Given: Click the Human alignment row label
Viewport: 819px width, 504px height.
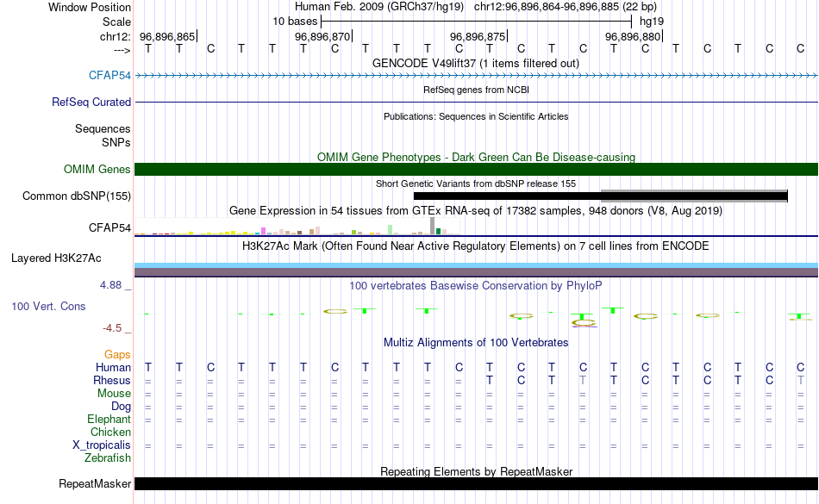Looking at the screenshot, I should point(113,367).
